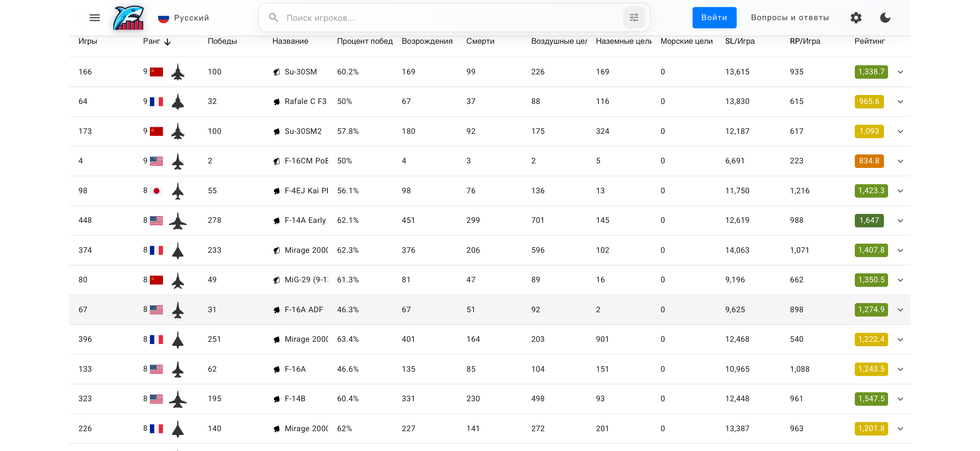Click the Japan flag in F-4EJ row
This screenshot has height=451, width=980.
[156, 191]
